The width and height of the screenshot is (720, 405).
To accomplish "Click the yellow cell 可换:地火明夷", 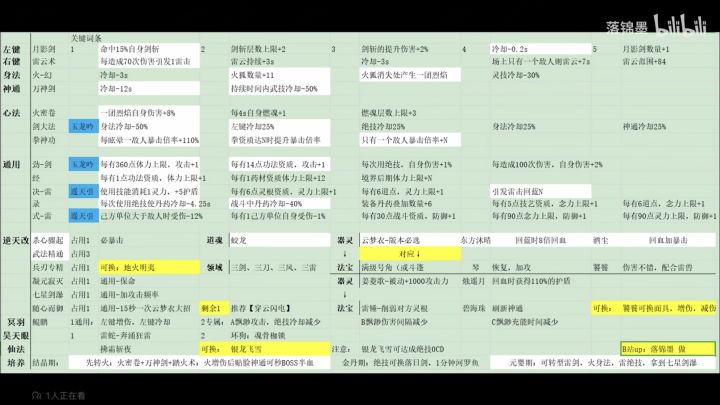I will [x=149, y=267].
